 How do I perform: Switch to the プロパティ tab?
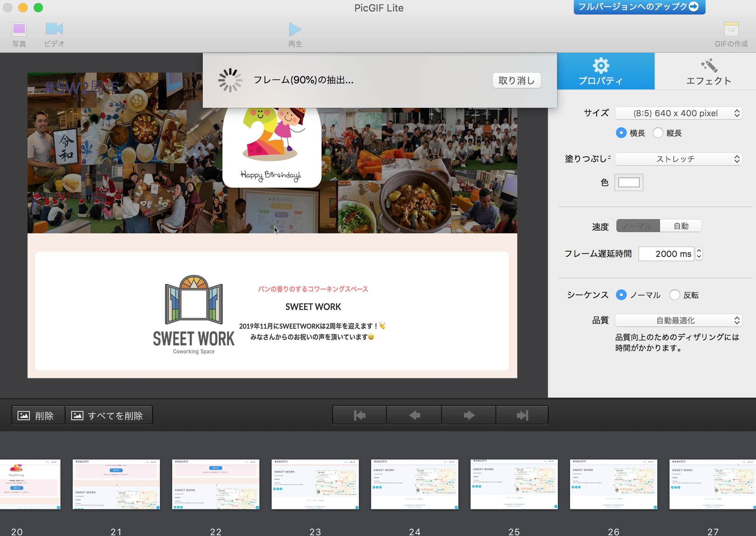[606, 71]
